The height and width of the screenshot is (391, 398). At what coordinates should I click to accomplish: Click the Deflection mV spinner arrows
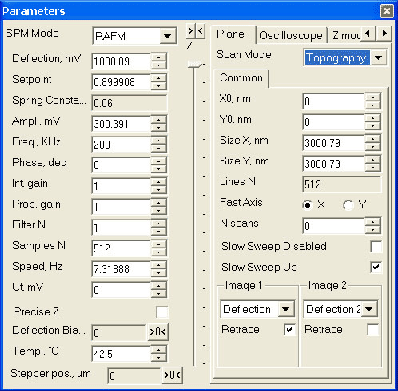(159, 61)
